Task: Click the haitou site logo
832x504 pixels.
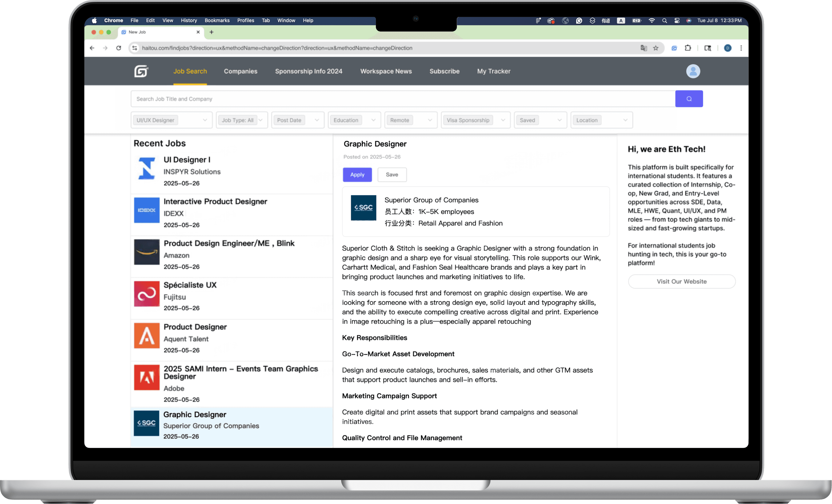Action: pyautogui.click(x=141, y=71)
